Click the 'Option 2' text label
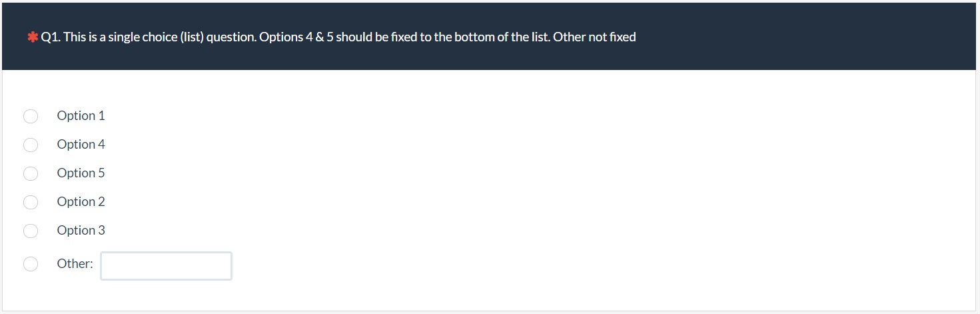The height and width of the screenshot is (314, 980). pos(81,202)
